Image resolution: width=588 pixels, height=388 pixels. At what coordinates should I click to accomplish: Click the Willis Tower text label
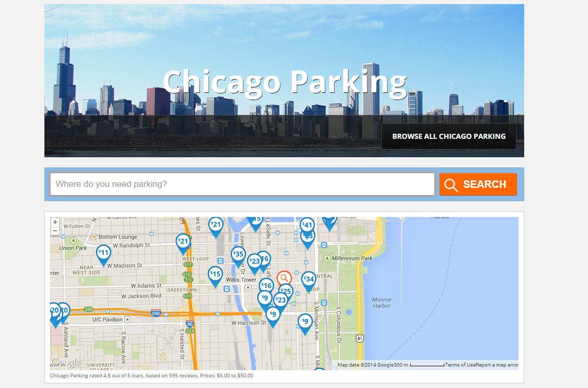241,280
